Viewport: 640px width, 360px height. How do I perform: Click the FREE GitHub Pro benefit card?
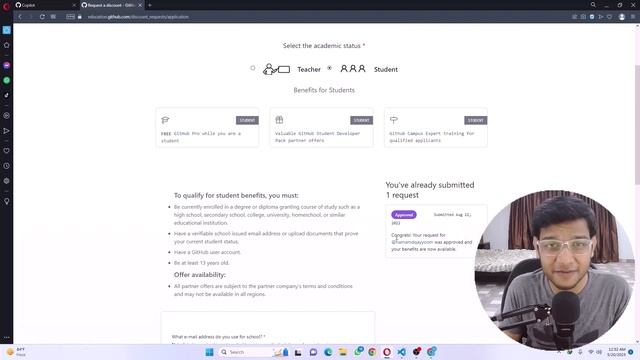[207, 128]
